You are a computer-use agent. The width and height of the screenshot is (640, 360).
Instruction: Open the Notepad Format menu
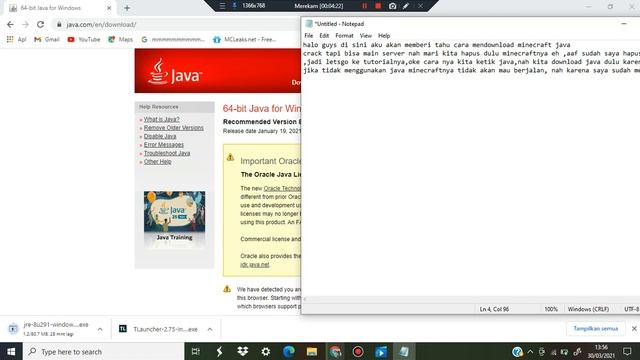tap(344, 36)
